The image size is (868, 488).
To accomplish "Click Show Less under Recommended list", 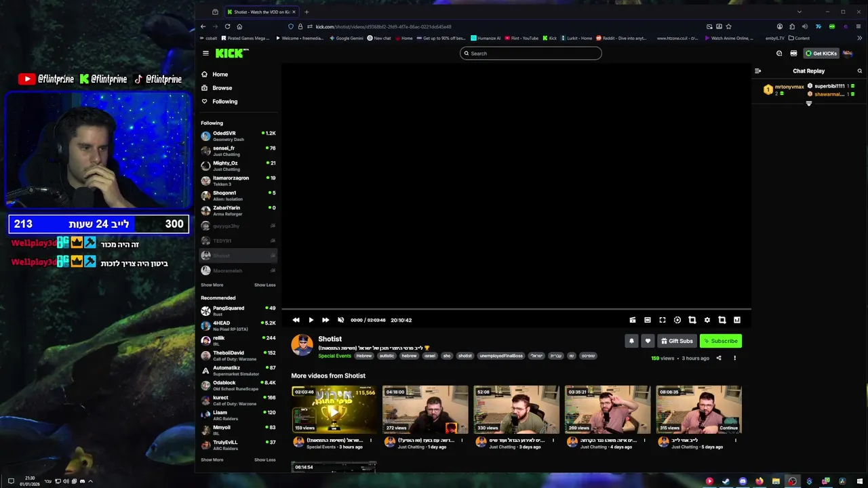I will click(x=264, y=460).
